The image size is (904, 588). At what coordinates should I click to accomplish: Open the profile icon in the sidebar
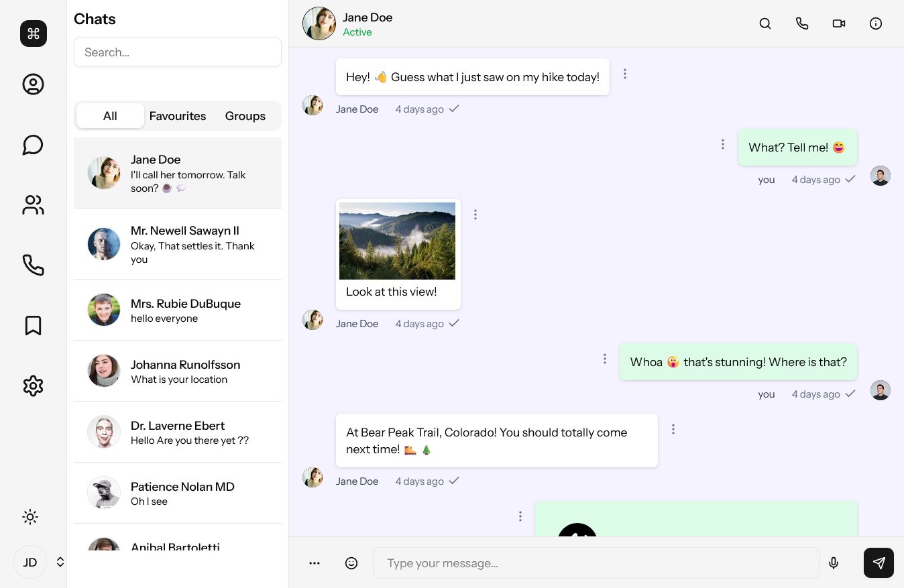tap(33, 84)
